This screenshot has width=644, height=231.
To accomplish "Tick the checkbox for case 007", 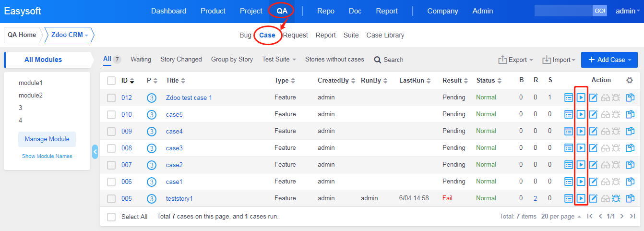I will coord(111,165).
